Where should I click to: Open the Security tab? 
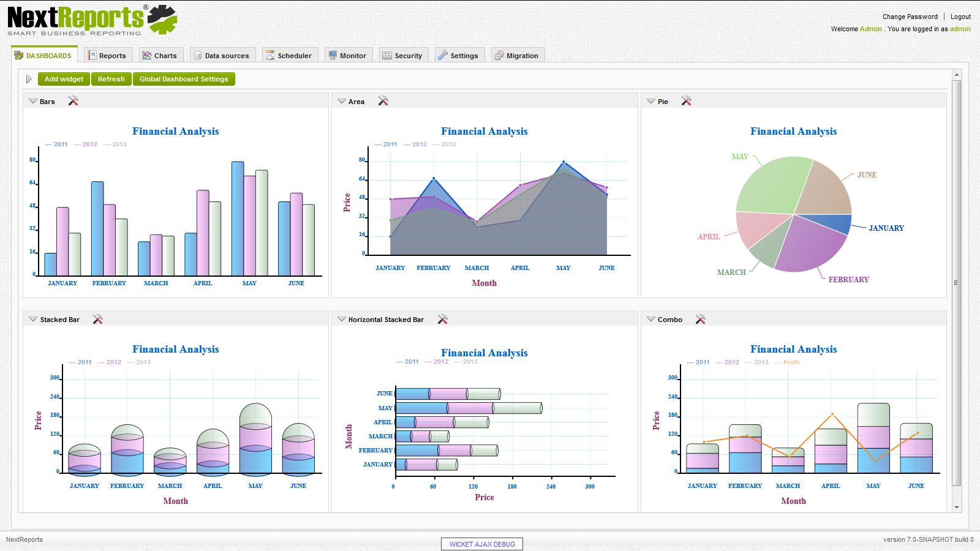tap(403, 55)
